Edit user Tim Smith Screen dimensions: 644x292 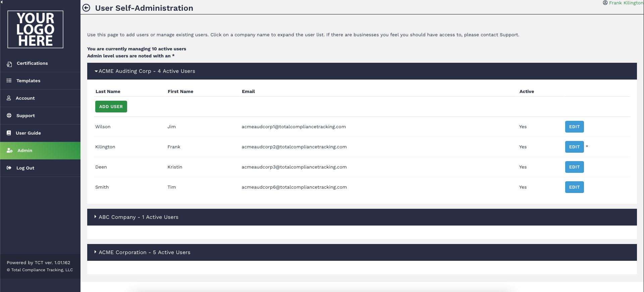click(574, 187)
